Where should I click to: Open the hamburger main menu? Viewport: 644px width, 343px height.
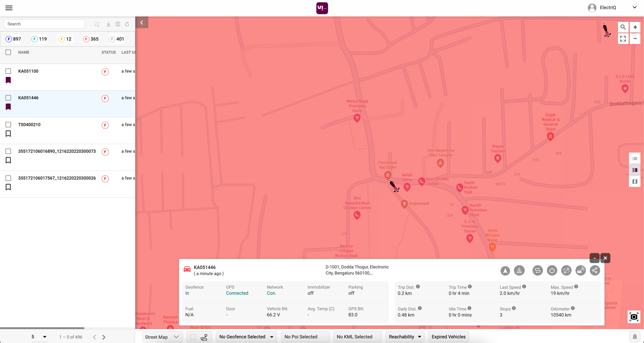coord(9,8)
